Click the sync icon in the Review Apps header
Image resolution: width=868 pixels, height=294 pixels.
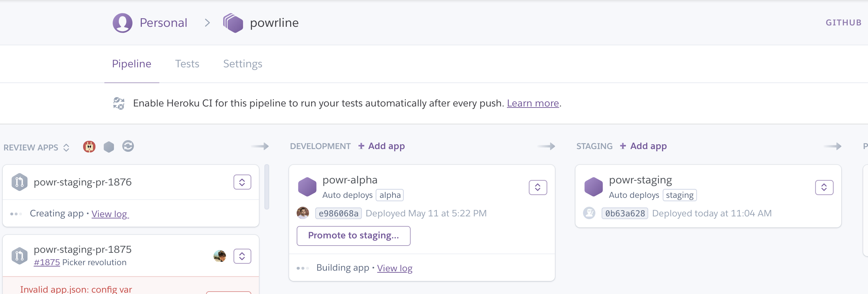128,146
